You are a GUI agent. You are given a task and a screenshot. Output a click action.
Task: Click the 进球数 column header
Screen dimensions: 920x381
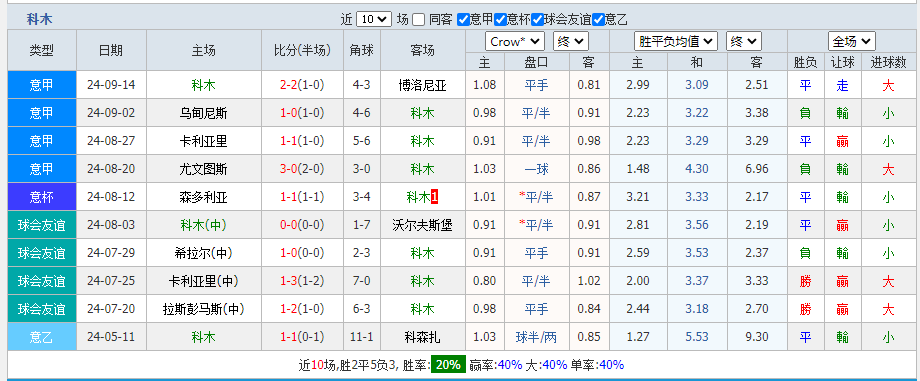(888, 62)
